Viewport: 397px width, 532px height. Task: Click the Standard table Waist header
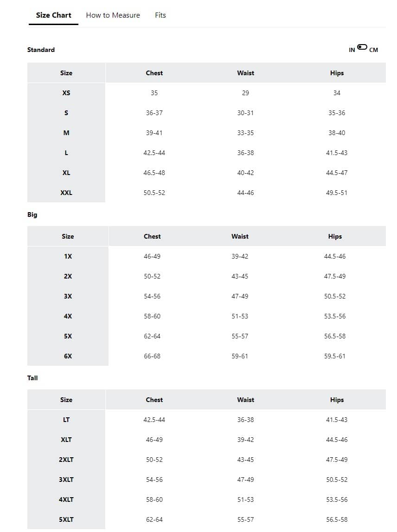245,73
